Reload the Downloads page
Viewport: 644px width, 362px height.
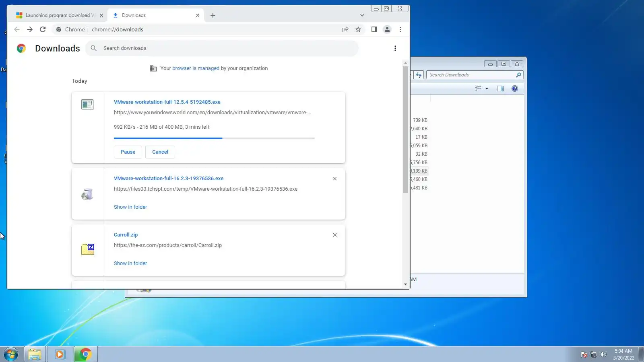[43, 29]
